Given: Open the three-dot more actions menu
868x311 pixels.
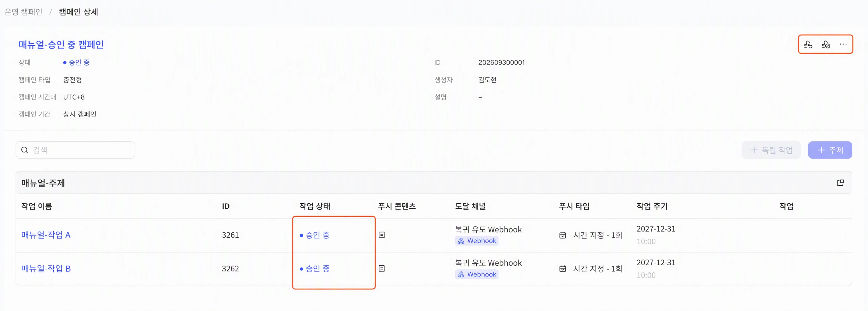Looking at the screenshot, I should [843, 45].
